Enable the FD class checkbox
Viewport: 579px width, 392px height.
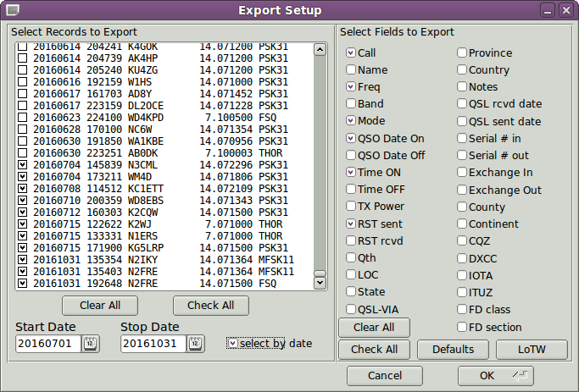click(x=461, y=309)
